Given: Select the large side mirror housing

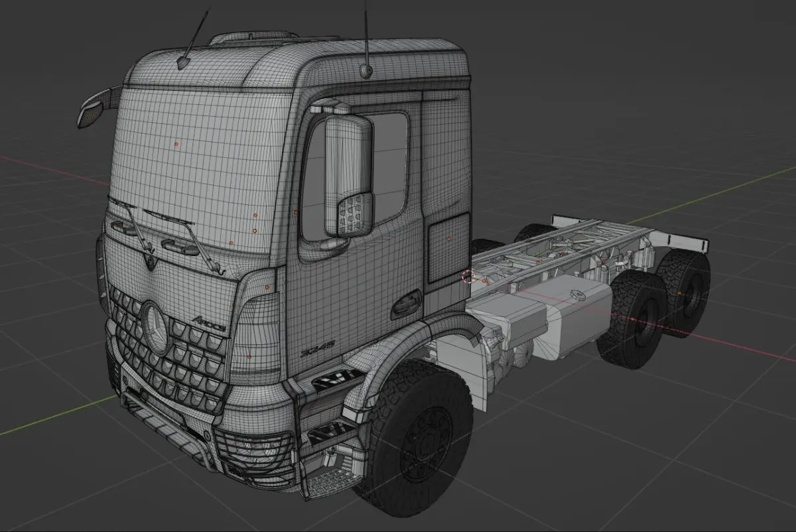Looking at the screenshot, I should (x=350, y=176).
